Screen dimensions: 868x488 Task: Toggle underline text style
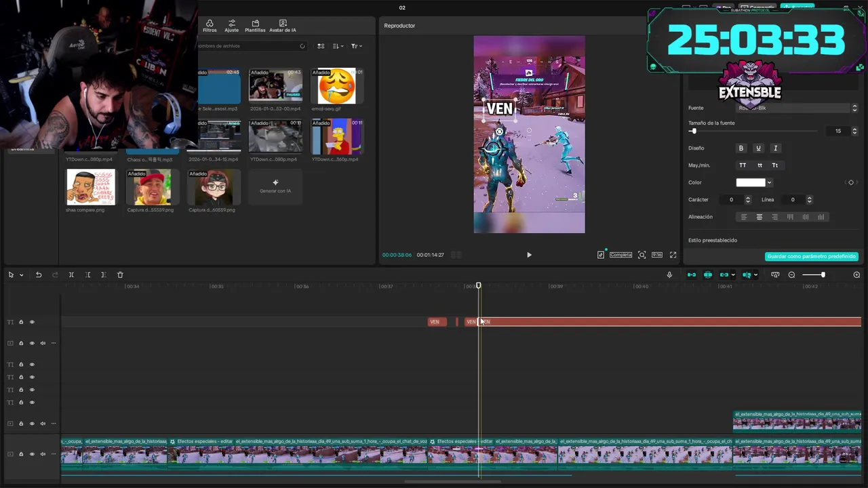tap(758, 148)
